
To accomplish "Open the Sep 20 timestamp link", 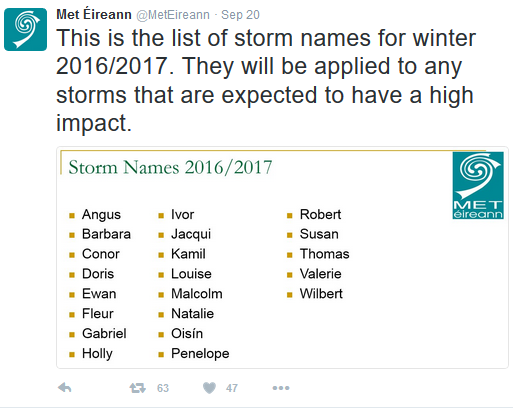I will pos(240,15).
